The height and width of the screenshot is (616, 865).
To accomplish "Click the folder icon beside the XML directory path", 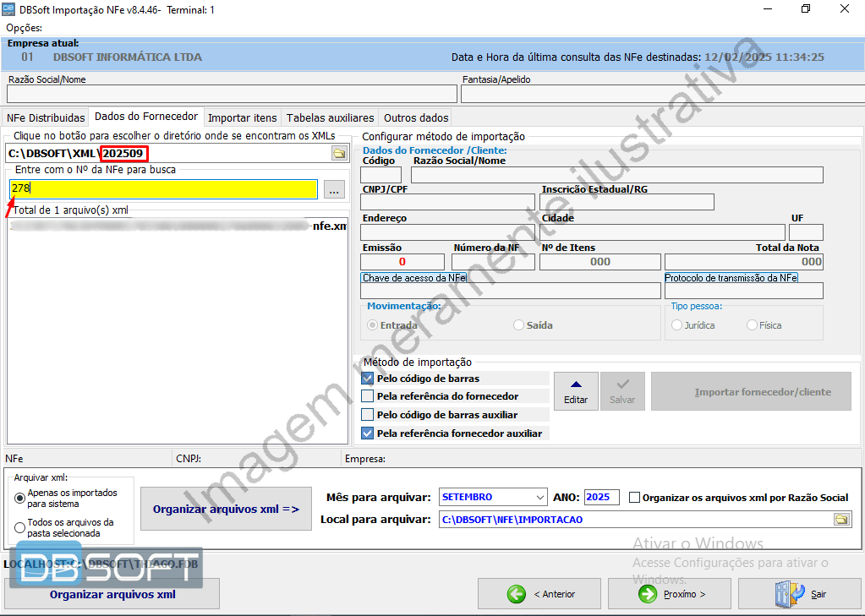I will click(x=338, y=154).
